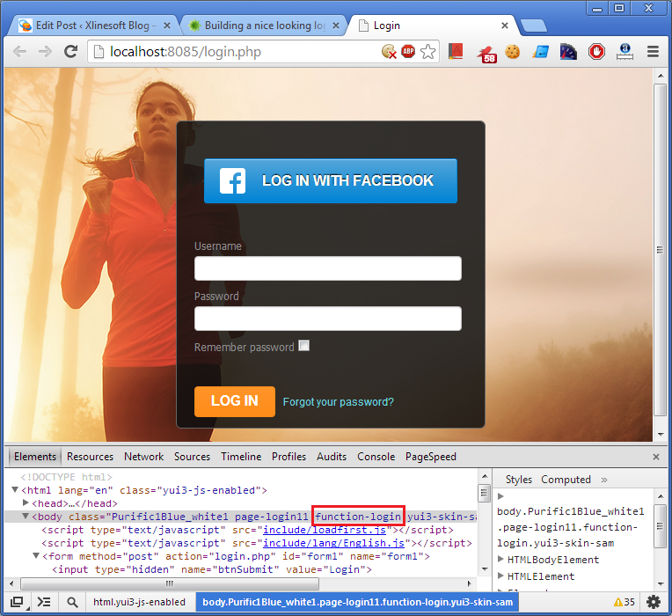Screen dimensions: 672x616
Task: Click the 35 warnings indicator
Action: click(x=624, y=602)
